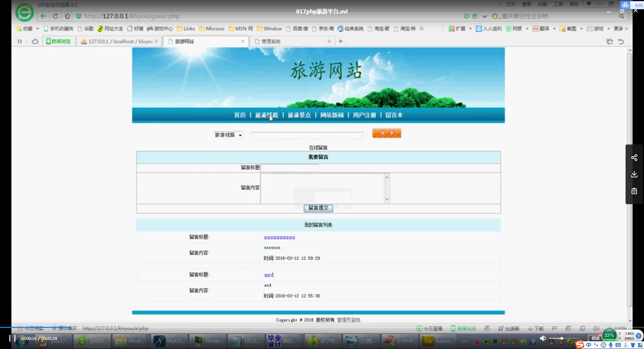Expand the address bar dropdown chevron

[x=484, y=16]
